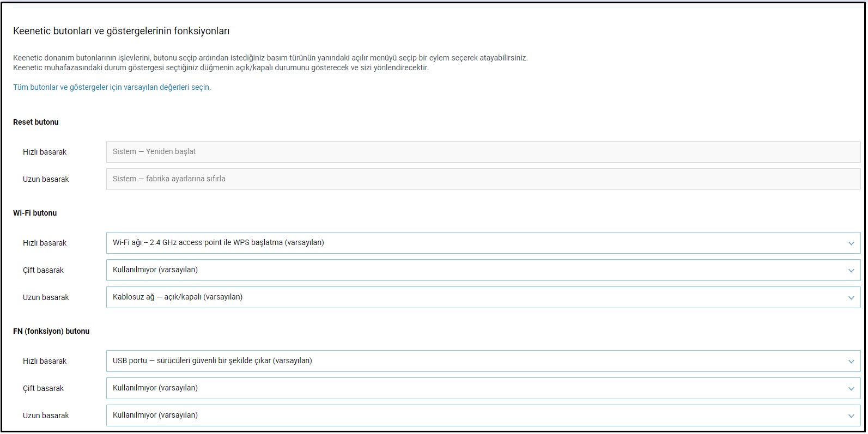868x434 pixels.
Task: Click the Sistem — fabrika ayarlarına sıfırla field
Action: point(483,179)
